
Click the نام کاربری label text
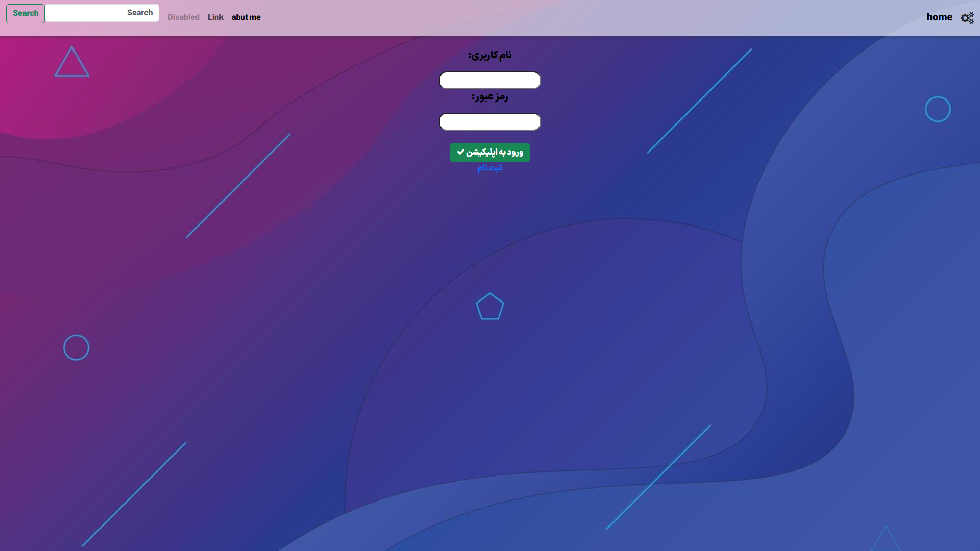489,55
